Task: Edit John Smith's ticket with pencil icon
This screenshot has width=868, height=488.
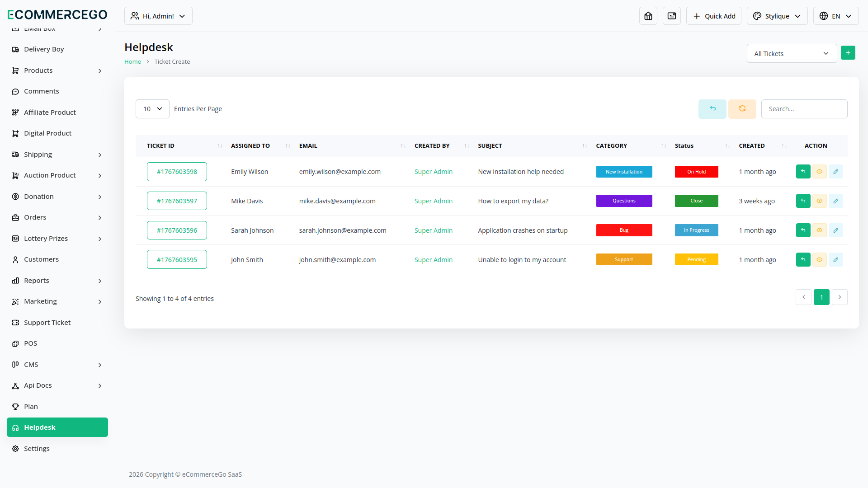Action: point(835,260)
